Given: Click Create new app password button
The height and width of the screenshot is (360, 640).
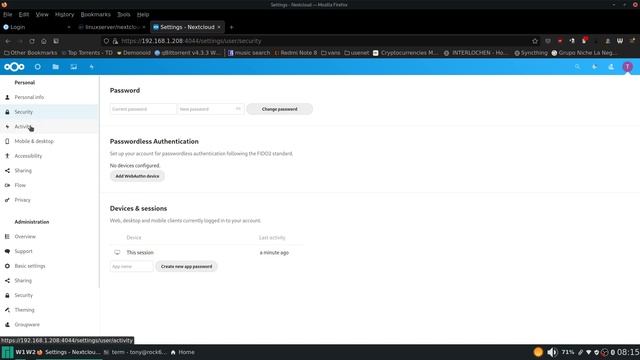Looking at the screenshot, I should pos(187,266).
